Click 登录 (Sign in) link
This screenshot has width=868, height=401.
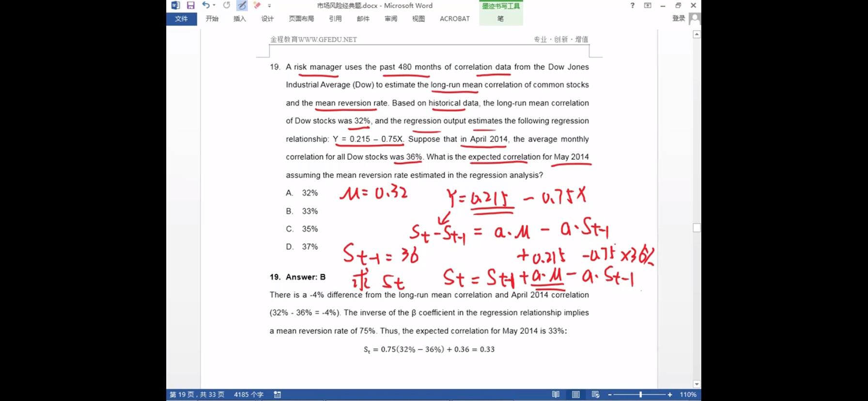[x=679, y=18]
